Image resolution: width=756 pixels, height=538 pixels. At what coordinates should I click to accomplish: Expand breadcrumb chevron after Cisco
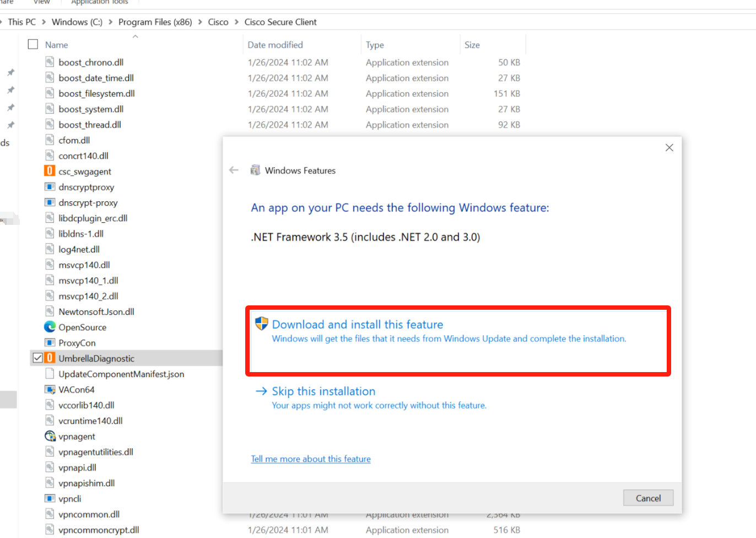pos(237,22)
